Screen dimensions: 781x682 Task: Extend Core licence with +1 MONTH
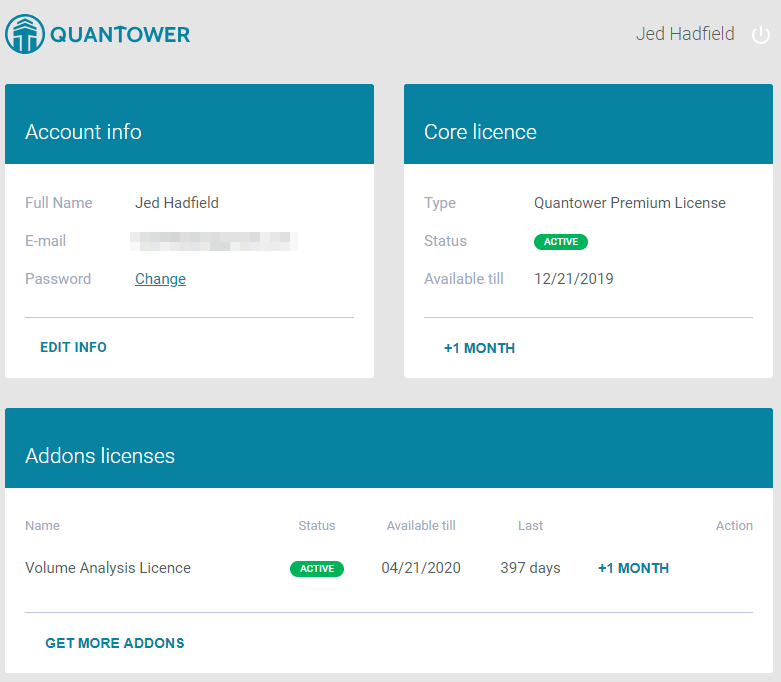pyautogui.click(x=479, y=348)
